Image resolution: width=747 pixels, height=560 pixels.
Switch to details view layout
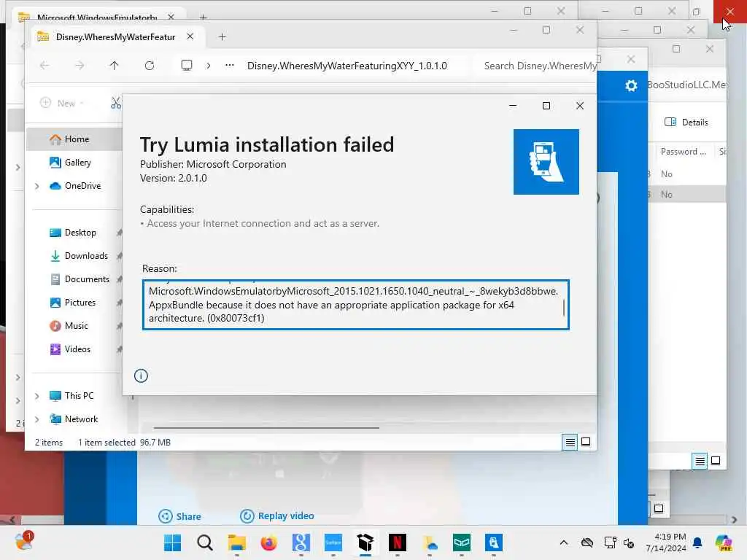pyautogui.click(x=570, y=443)
